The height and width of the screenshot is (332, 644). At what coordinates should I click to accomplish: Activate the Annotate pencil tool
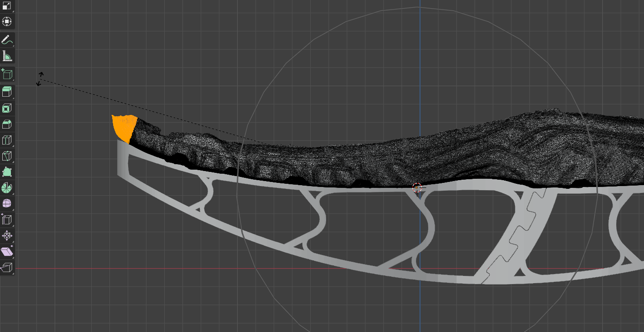[x=7, y=40]
